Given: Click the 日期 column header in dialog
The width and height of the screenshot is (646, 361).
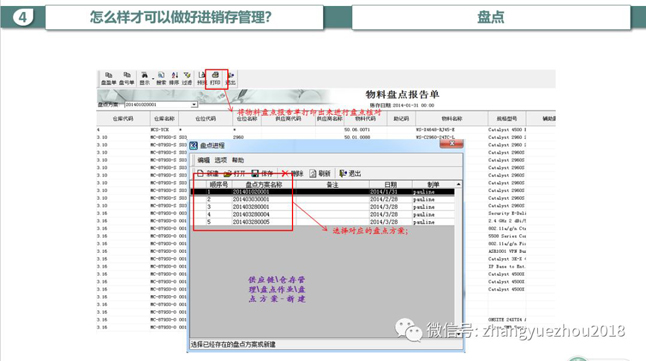Looking at the screenshot, I should (391, 185).
